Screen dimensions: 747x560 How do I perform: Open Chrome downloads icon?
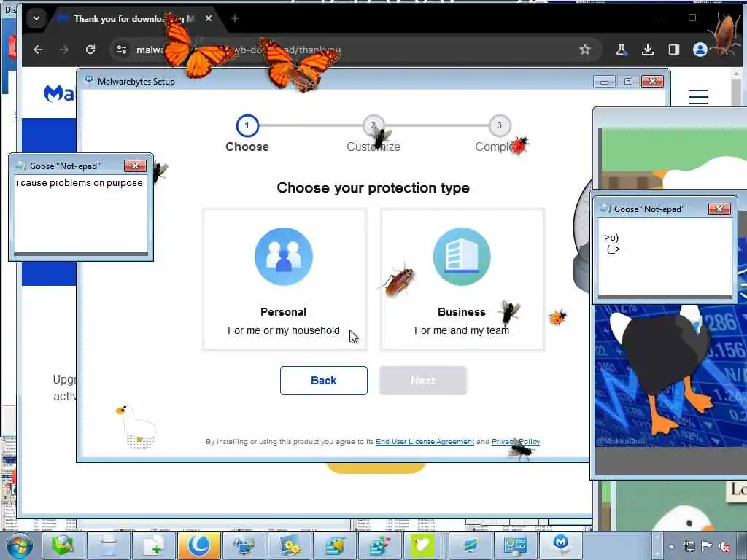coord(648,50)
